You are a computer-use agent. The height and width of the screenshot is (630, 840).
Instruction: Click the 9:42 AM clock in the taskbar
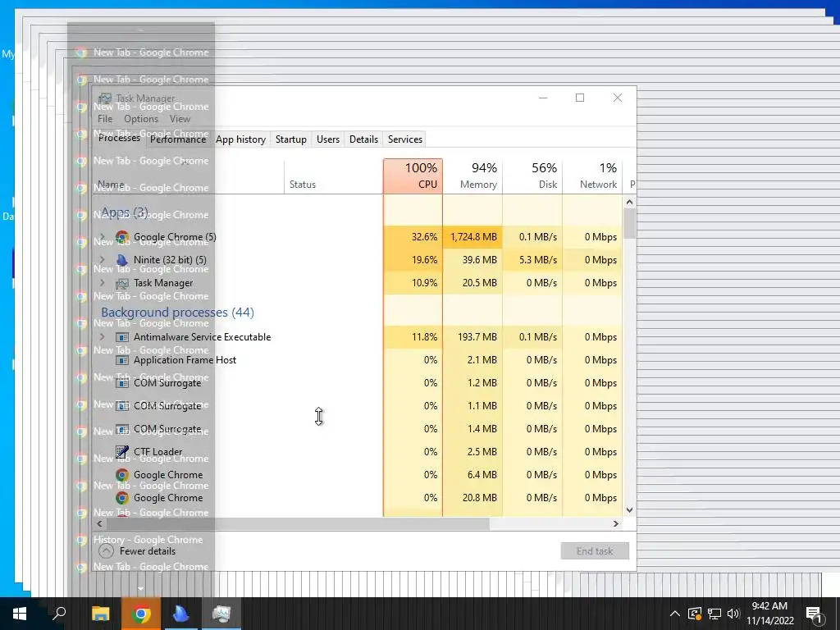769,606
